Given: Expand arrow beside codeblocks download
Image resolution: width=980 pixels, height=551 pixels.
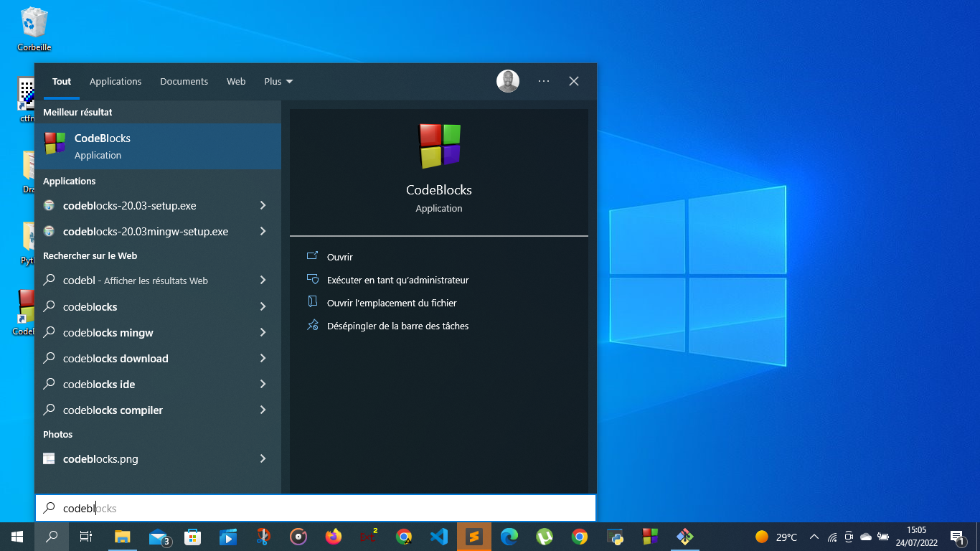Looking at the screenshot, I should 263,358.
